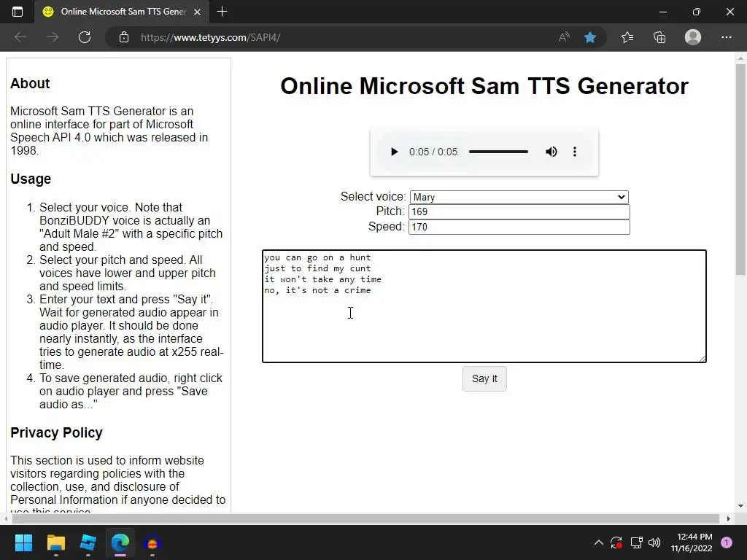Click the audio time display 0:05 / 0:05
The width and height of the screenshot is (747, 560).
(x=433, y=152)
